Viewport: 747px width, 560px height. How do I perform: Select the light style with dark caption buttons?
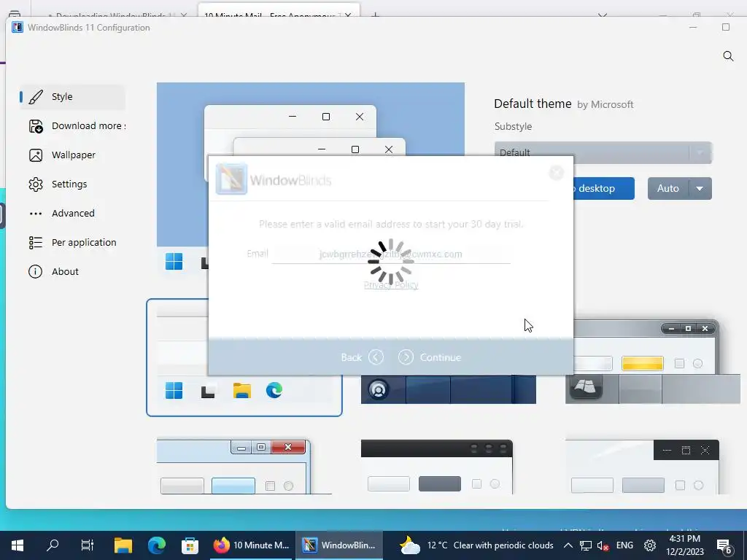pyautogui.click(x=642, y=467)
